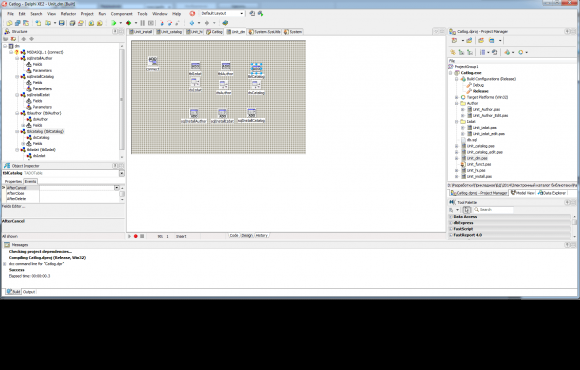Open the Object Inspector component selector dropdown
580x370 pixels.
coord(122,173)
